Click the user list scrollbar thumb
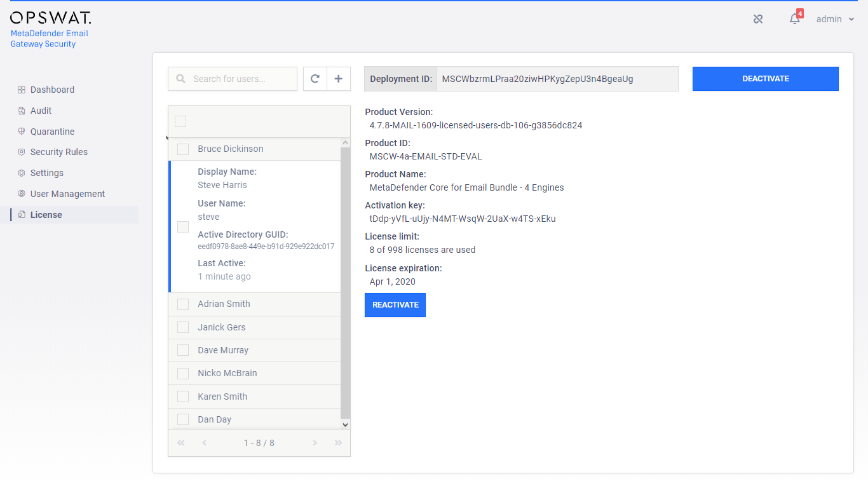The height and width of the screenshot is (488, 868). coord(346,283)
